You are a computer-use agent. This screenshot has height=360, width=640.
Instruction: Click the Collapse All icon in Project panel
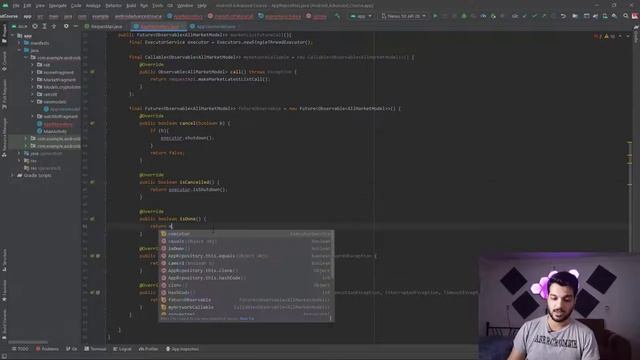click(x=53, y=27)
